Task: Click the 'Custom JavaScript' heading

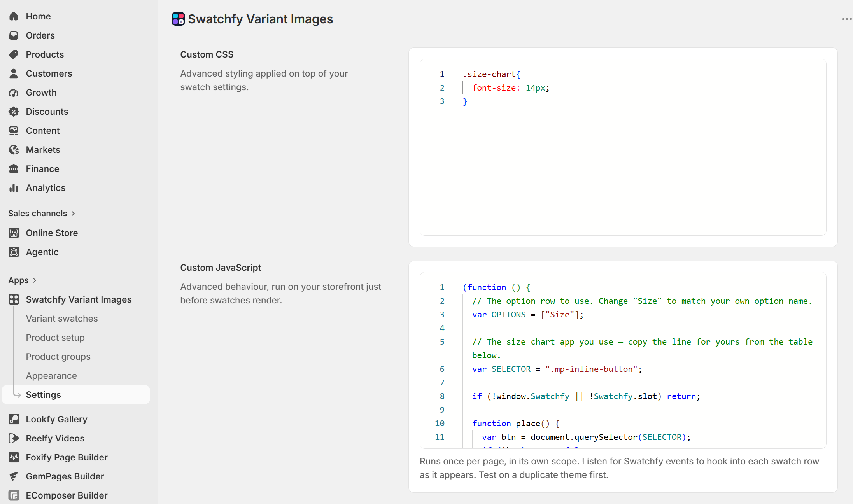Action: [221, 268]
